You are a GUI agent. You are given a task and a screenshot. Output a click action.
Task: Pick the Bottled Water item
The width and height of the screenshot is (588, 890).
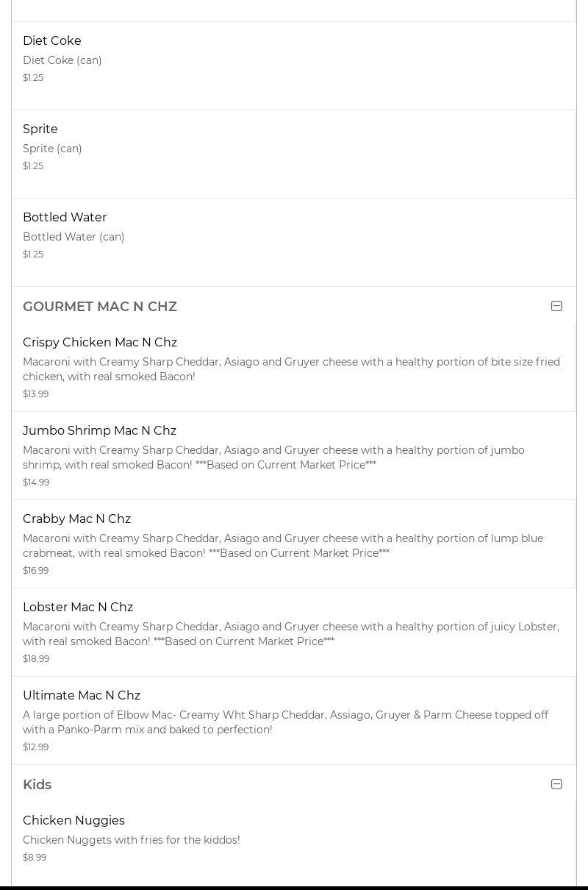point(65,218)
